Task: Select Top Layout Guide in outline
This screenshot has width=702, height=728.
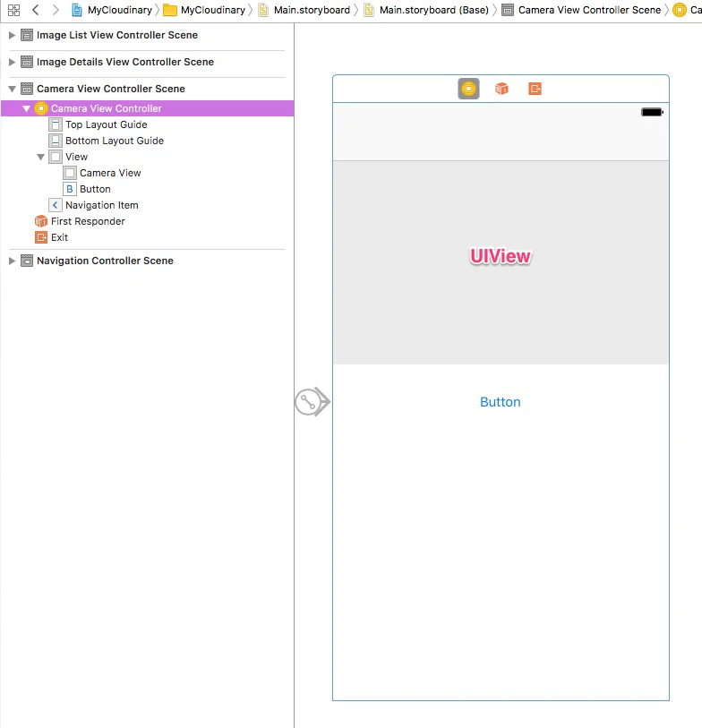Action: 147,124
